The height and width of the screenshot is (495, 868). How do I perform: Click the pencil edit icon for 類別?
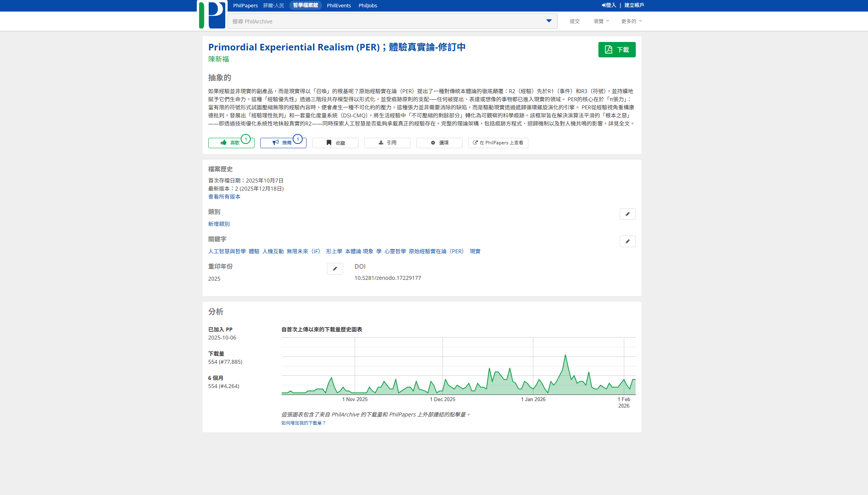(627, 214)
